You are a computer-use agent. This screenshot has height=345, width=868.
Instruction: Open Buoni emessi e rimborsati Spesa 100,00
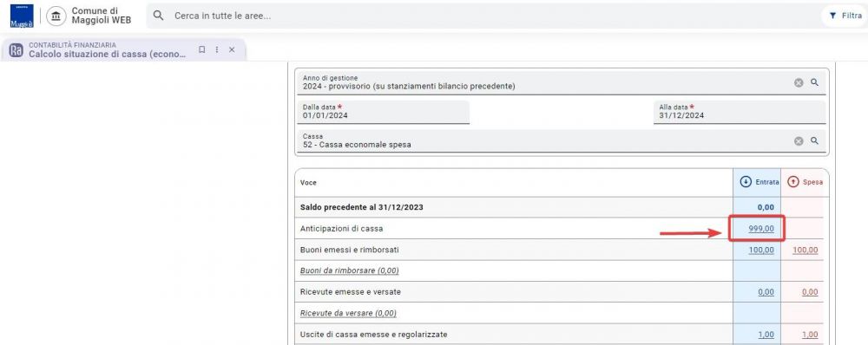pyautogui.click(x=805, y=250)
